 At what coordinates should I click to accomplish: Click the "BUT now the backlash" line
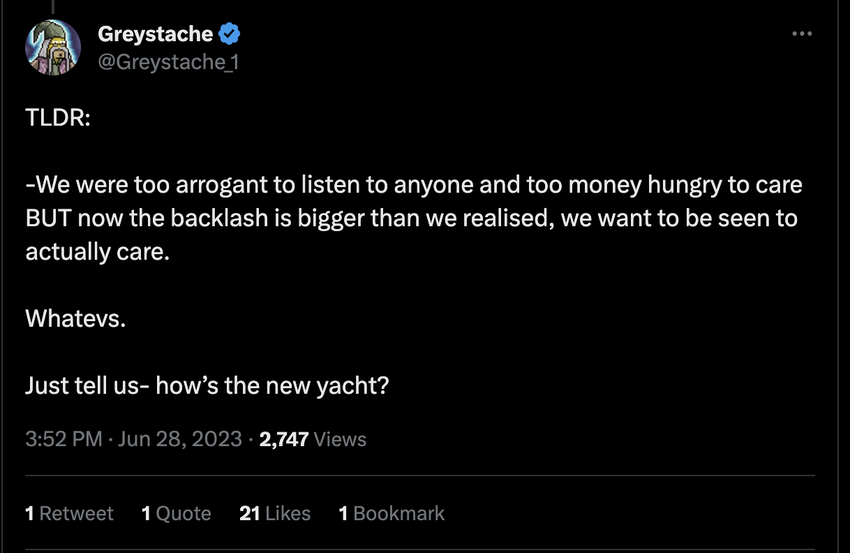tap(410, 218)
